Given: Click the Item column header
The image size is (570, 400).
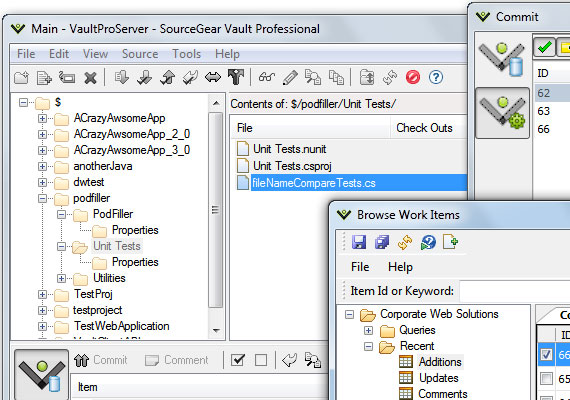Looking at the screenshot, I should click(x=200, y=387).
